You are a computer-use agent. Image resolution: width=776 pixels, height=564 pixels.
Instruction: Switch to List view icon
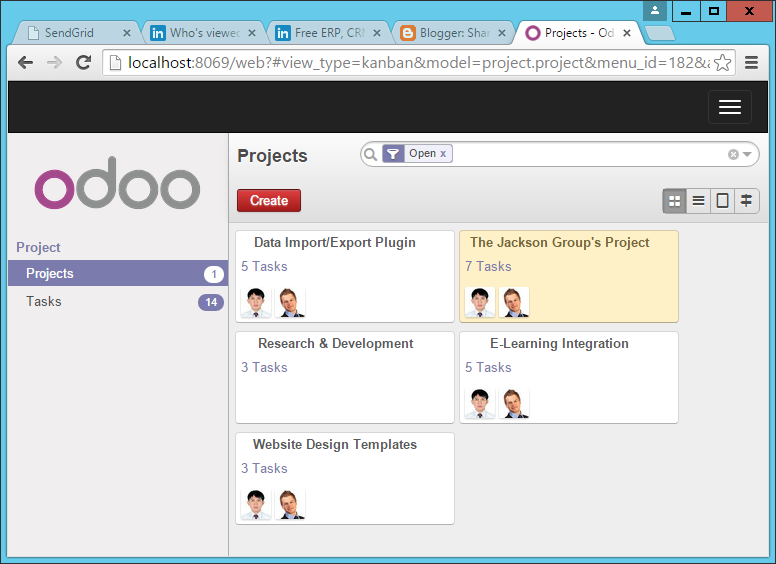click(x=698, y=201)
